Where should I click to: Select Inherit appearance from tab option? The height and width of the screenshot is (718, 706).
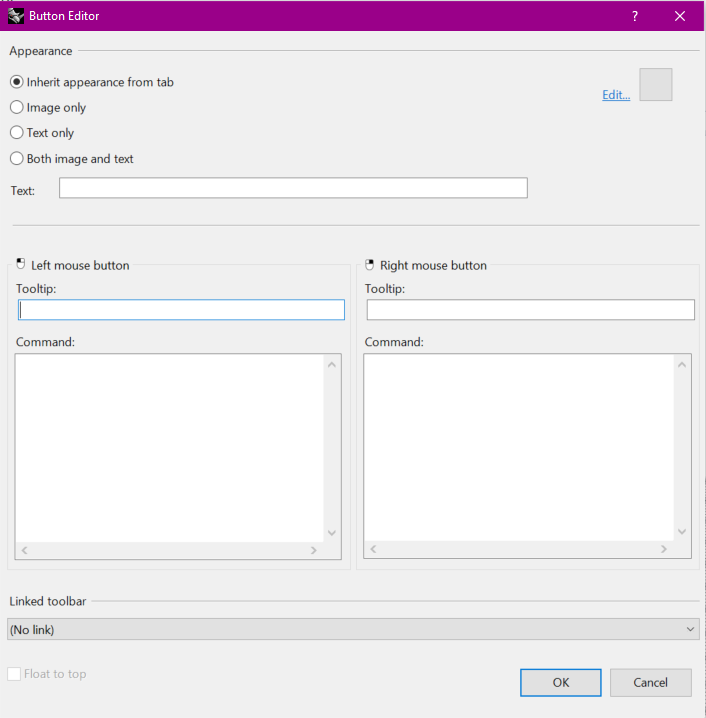coord(17,82)
